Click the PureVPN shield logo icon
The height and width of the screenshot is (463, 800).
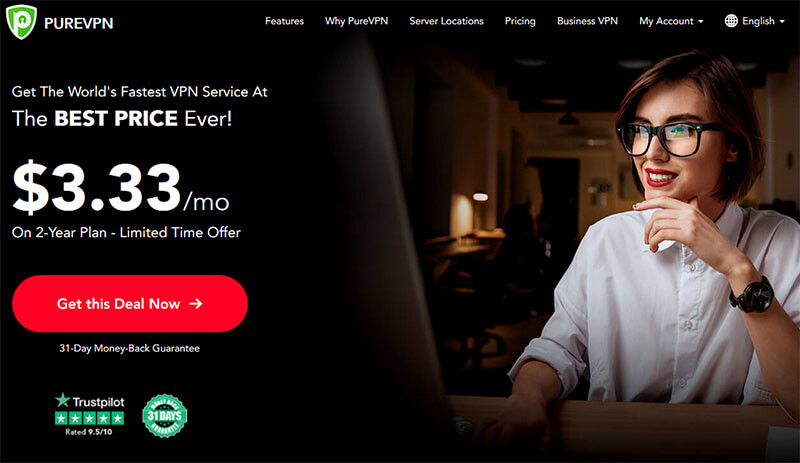[21, 22]
